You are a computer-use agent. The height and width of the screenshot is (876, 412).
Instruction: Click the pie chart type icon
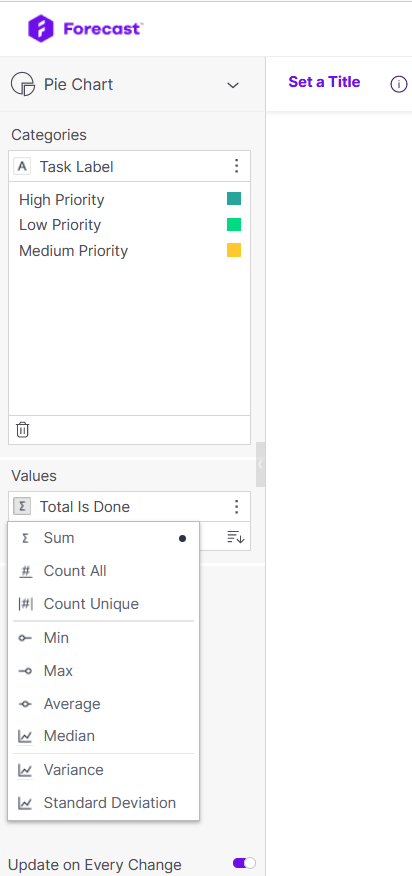[22, 84]
